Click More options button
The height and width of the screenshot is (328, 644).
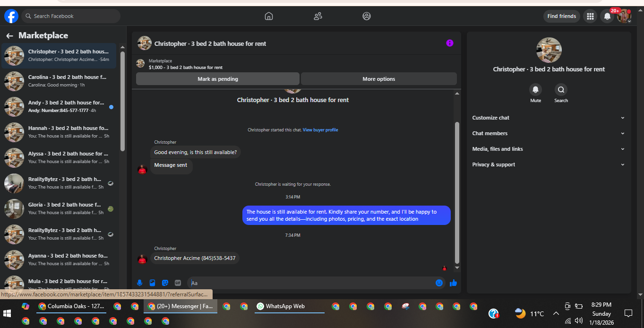[x=379, y=79]
